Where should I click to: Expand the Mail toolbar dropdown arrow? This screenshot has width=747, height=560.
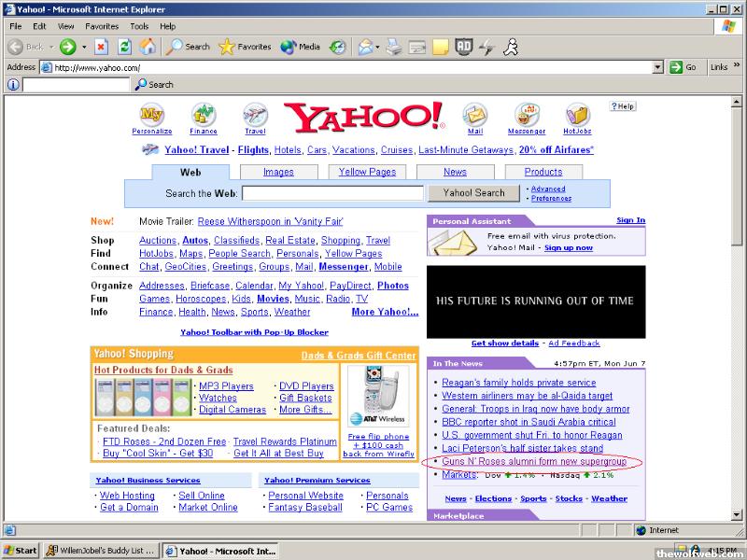coord(376,47)
